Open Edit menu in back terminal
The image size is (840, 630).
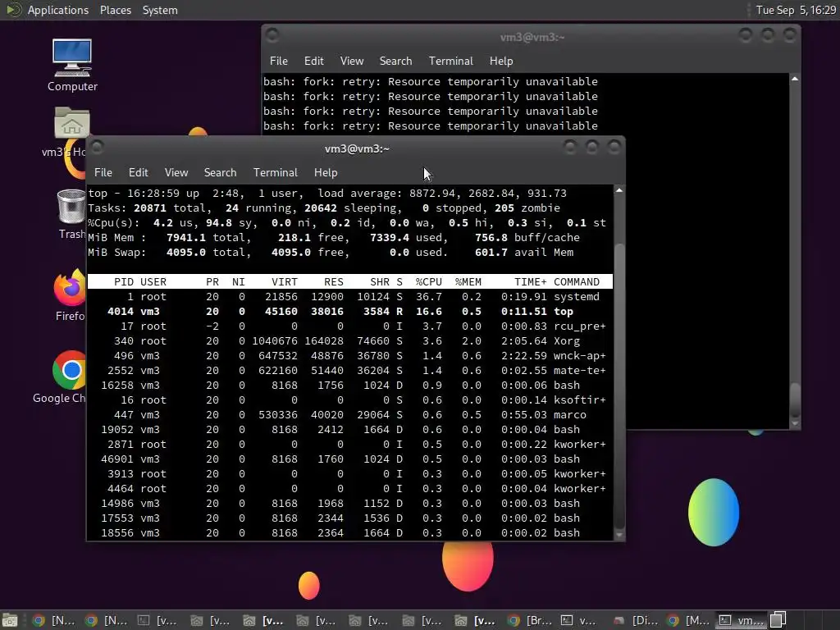point(314,61)
